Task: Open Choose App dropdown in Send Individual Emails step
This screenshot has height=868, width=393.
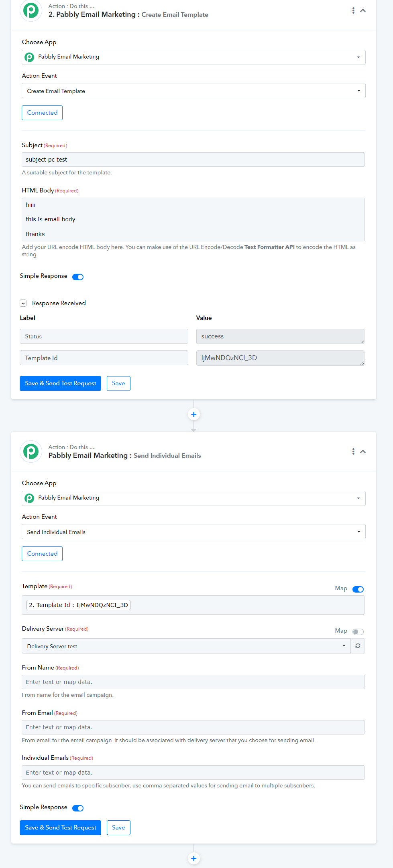Action: pyautogui.click(x=193, y=498)
